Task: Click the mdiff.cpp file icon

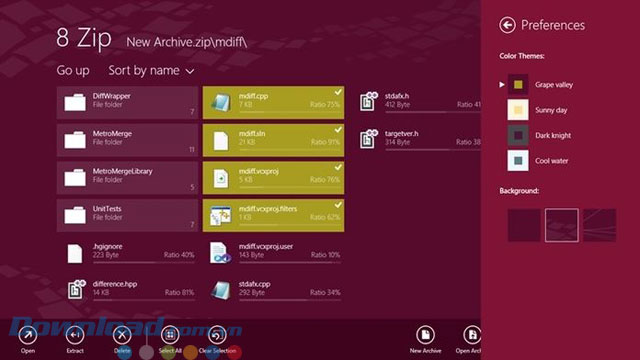Action: pos(221,102)
